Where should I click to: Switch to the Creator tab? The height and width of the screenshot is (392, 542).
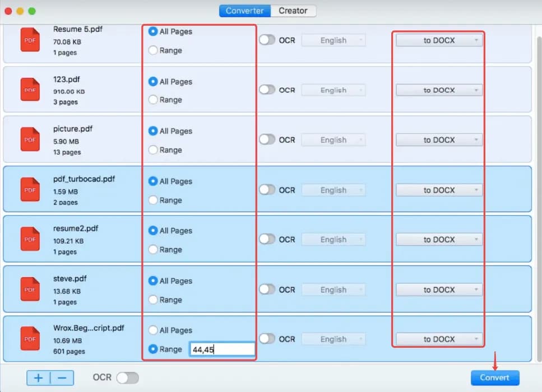click(293, 11)
